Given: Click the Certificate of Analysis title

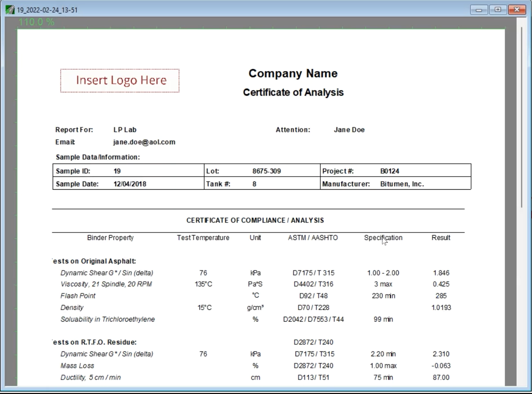Looking at the screenshot, I should (x=293, y=92).
